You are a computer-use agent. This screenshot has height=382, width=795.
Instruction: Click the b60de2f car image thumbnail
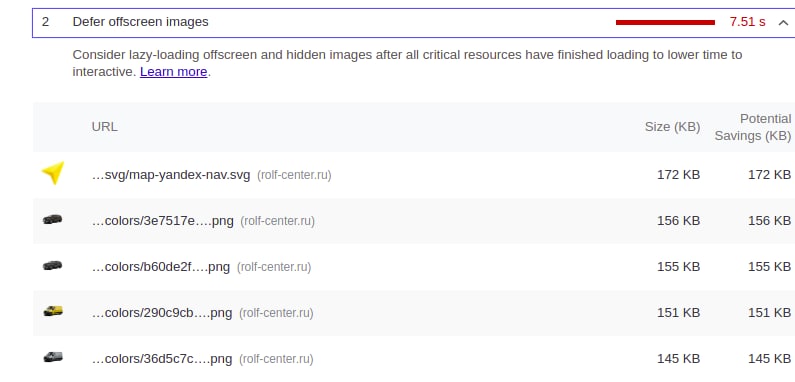click(x=53, y=265)
